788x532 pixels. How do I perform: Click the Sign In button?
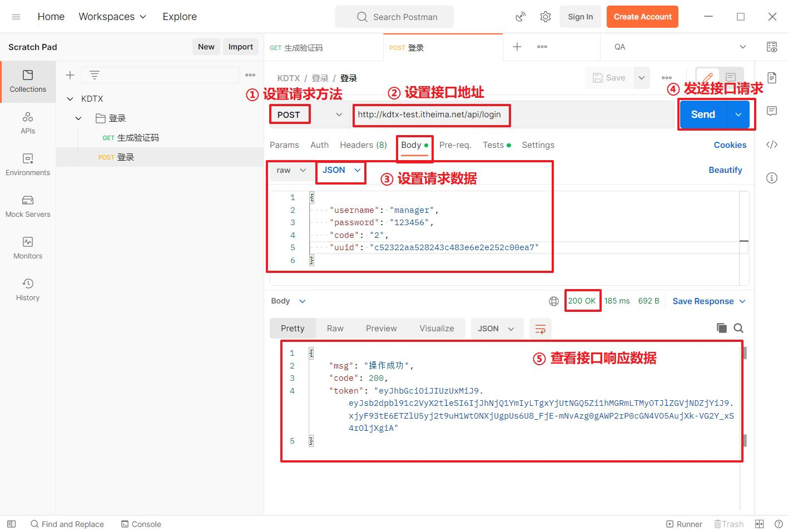pos(580,17)
